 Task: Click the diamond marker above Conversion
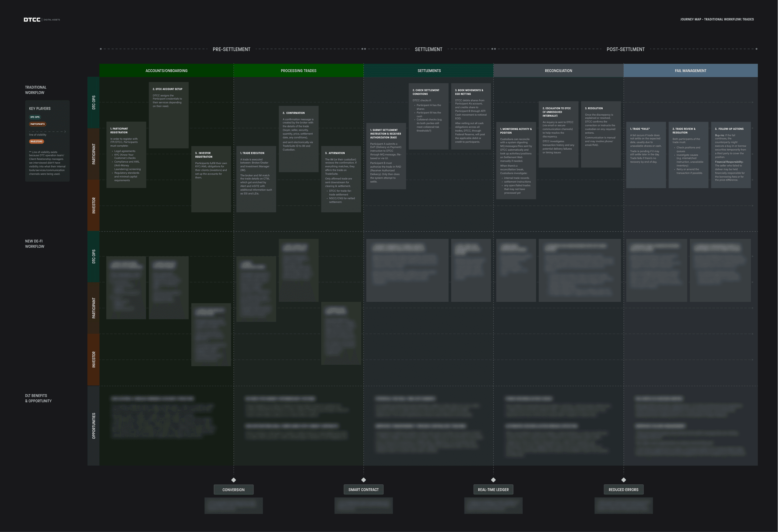tap(234, 480)
